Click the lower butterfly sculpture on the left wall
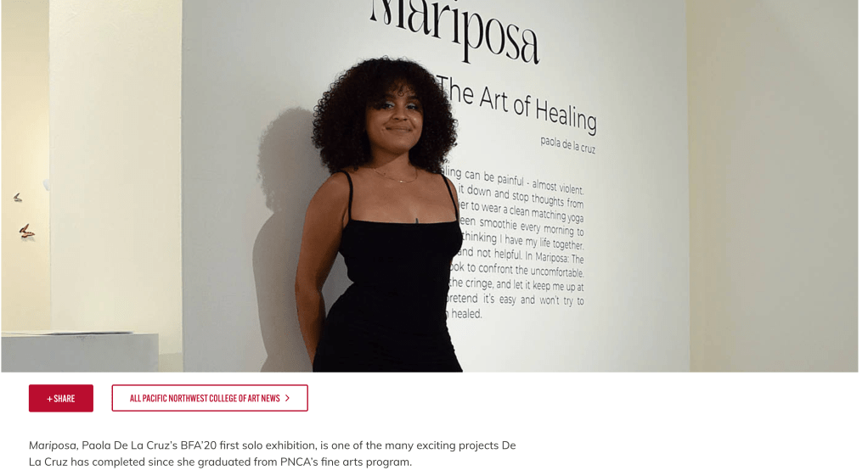Screen dimensions: 868x476 [26, 231]
